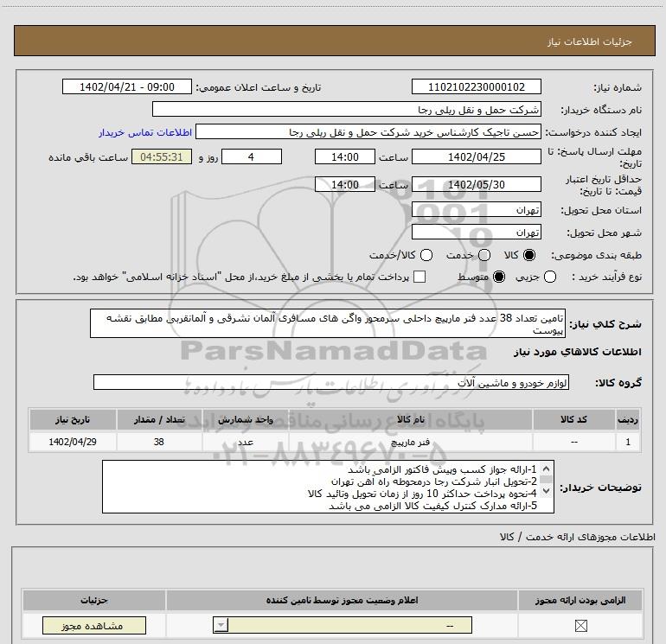Click the جزئیات اطلاعات نیاز header bar

pyautogui.click(x=335, y=41)
